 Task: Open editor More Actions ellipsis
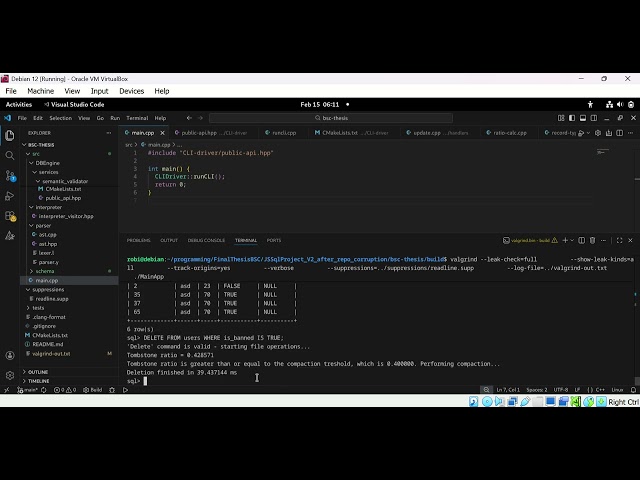[631, 133]
